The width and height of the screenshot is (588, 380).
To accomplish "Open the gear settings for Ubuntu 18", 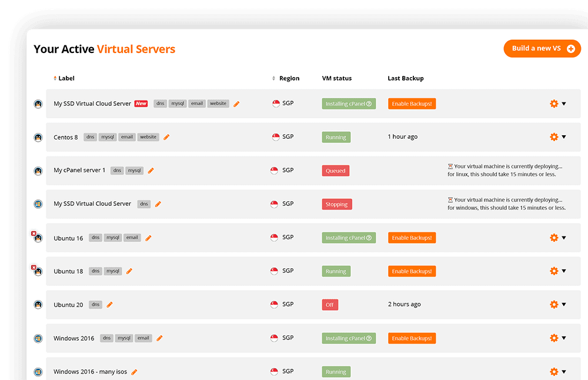I will coord(553,271).
